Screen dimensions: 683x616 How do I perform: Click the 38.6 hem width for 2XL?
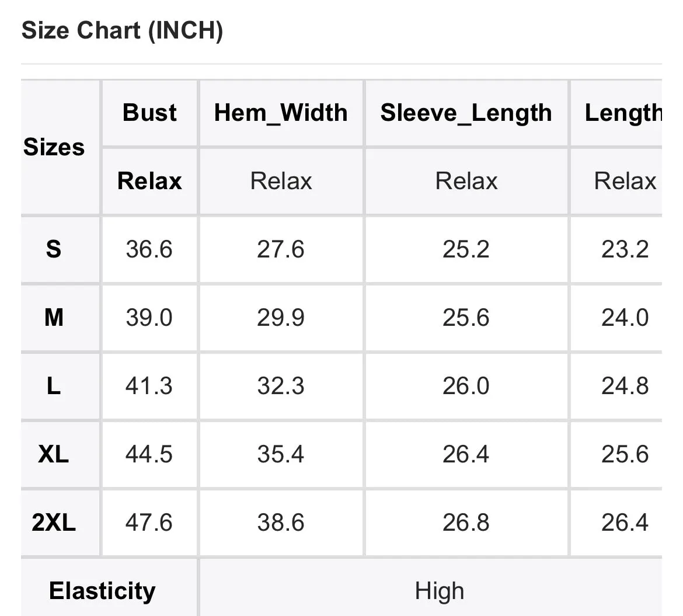(x=281, y=522)
